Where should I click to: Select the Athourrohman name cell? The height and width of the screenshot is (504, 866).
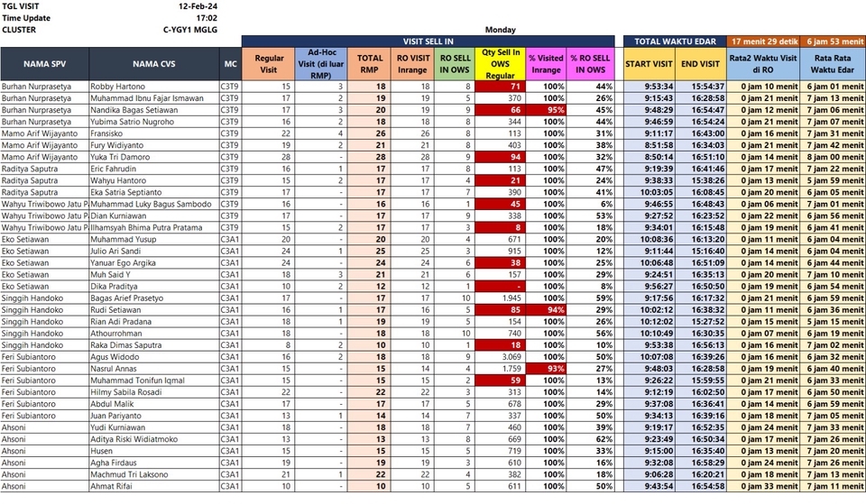(x=154, y=334)
